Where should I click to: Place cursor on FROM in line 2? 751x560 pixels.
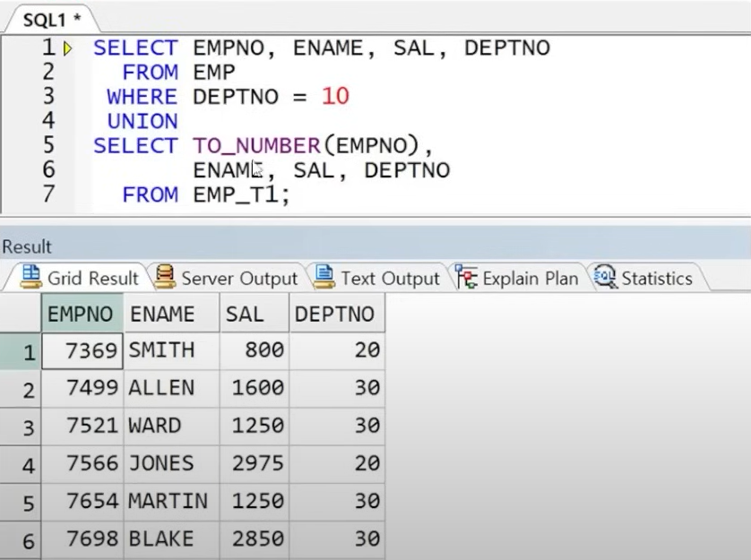150,73
